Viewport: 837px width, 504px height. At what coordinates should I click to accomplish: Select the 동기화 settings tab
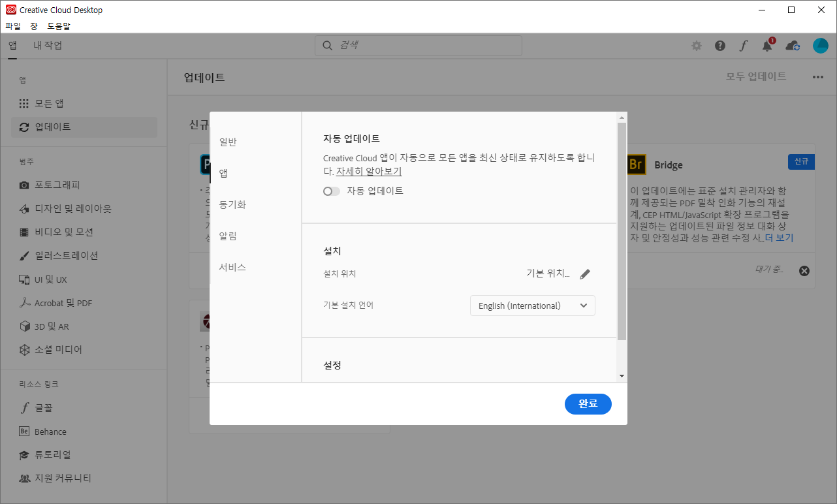tap(233, 204)
